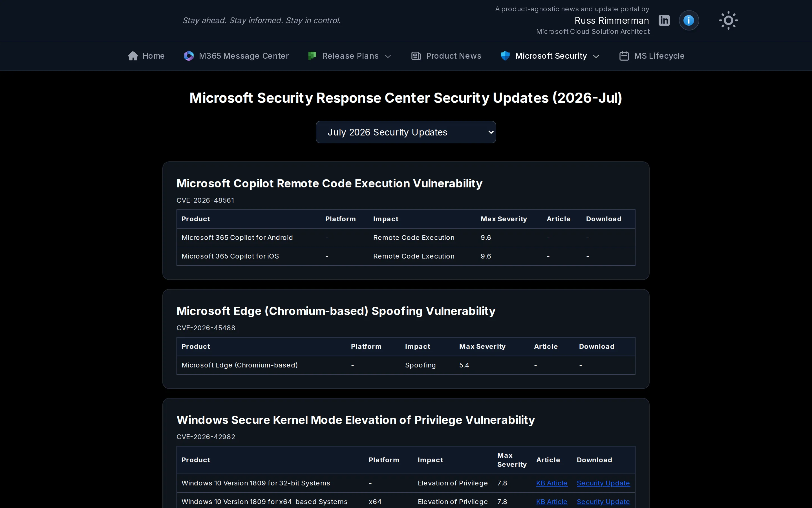812x508 pixels.
Task: Open the LinkedIn profile icon
Action: pos(664,20)
